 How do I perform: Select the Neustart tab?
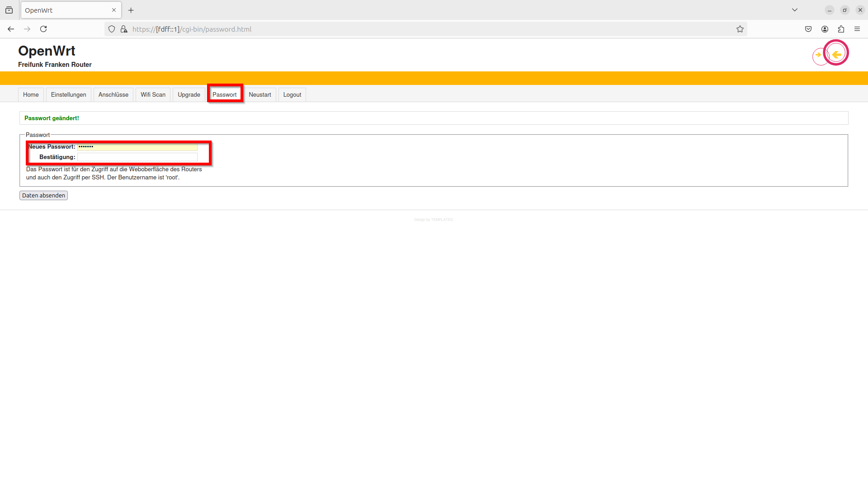pyautogui.click(x=259, y=94)
